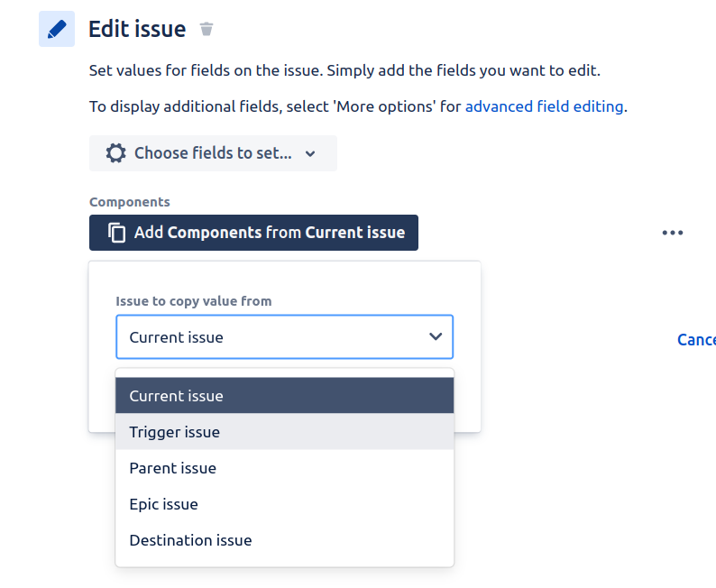716x588 pixels.
Task: Collapse the Issue to copy value chevron
Action: coord(436,336)
